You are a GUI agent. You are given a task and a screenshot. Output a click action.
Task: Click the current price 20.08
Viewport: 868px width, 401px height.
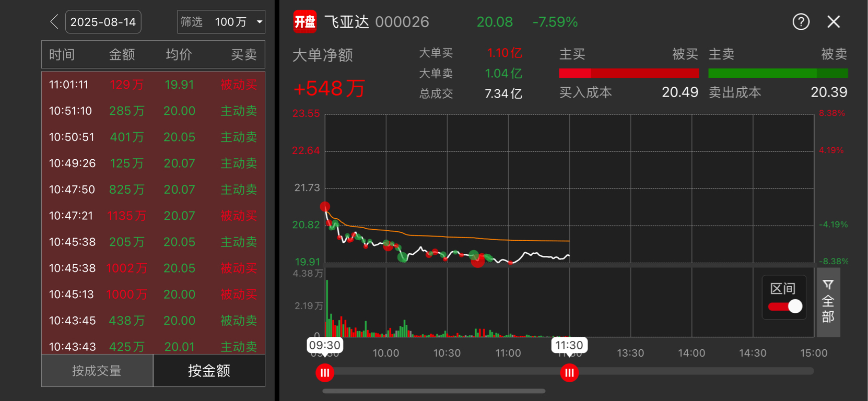(x=495, y=22)
